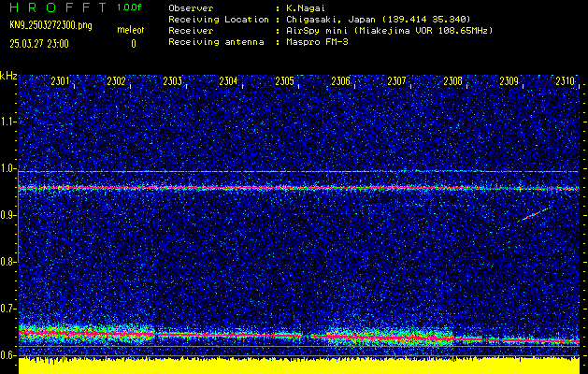
Task: Click the 2305 time marker
Action: click(284, 81)
